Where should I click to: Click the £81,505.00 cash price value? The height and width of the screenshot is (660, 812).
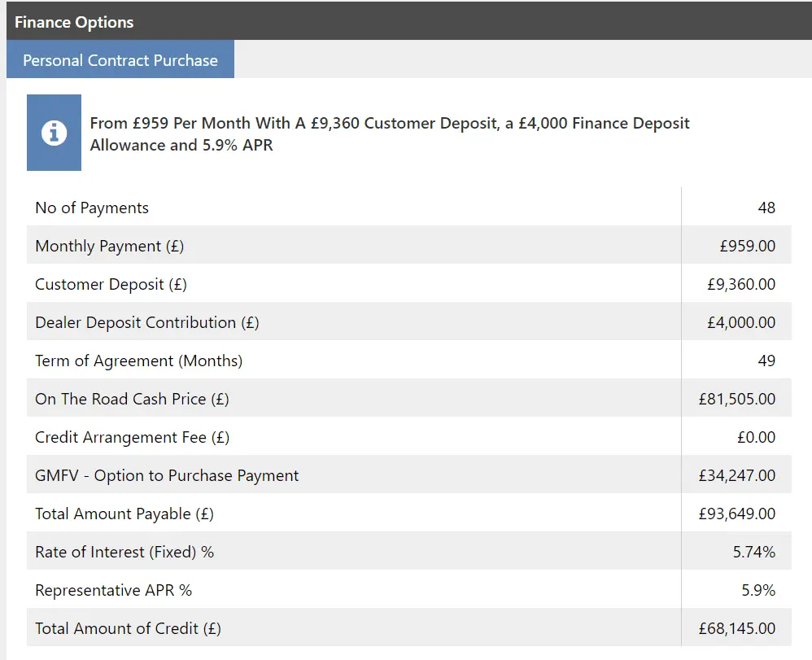(x=736, y=399)
